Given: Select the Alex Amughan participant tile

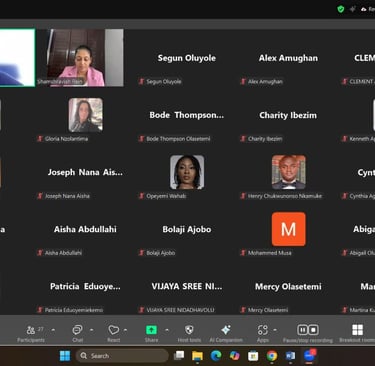Looking at the screenshot, I should (x=288, y=58).
